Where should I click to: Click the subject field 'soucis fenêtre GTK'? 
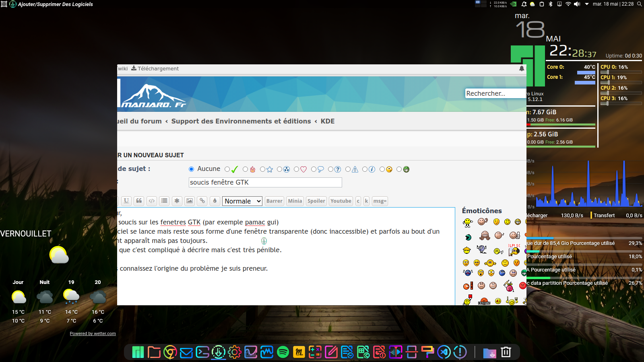pyautogui.click(x=265, y=182)
